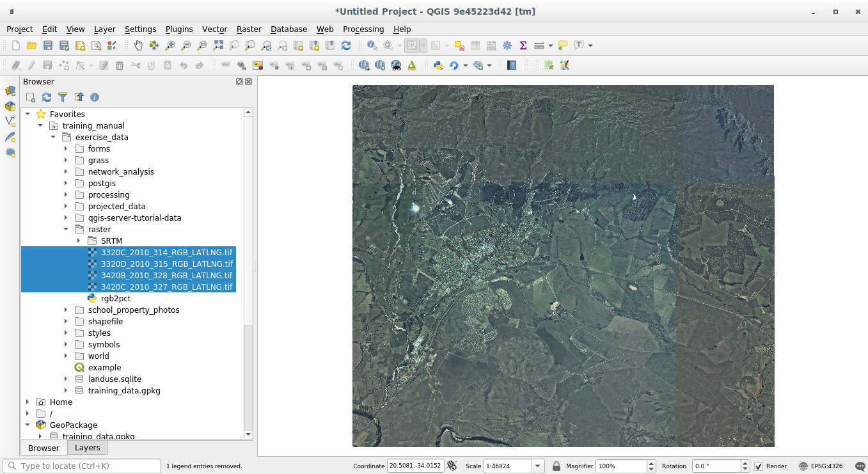Viewport: 868px width, 474px height.
Task: Filter the Browser panel with funnel icon
Action: click(63, 97)
